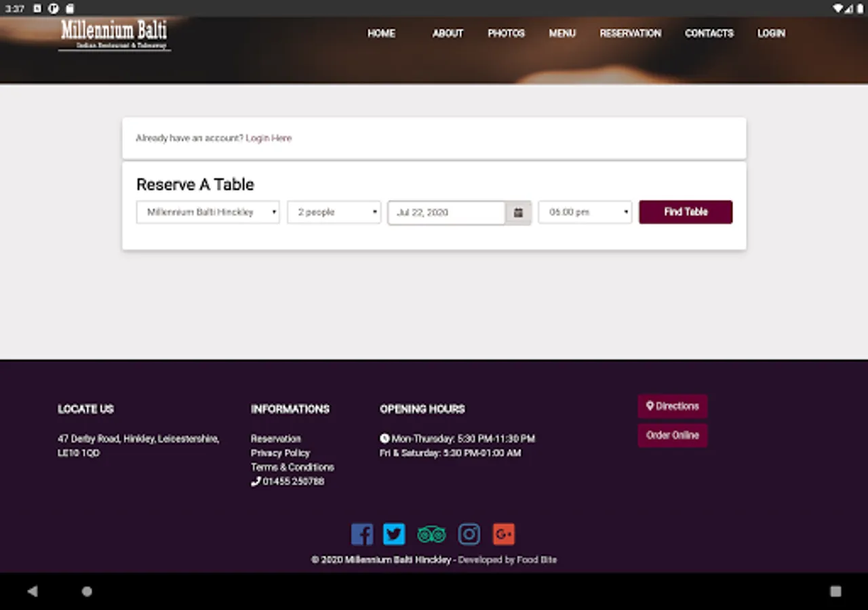Open the Google Plus icon
The image size is (868, 610).
(504, 534)
